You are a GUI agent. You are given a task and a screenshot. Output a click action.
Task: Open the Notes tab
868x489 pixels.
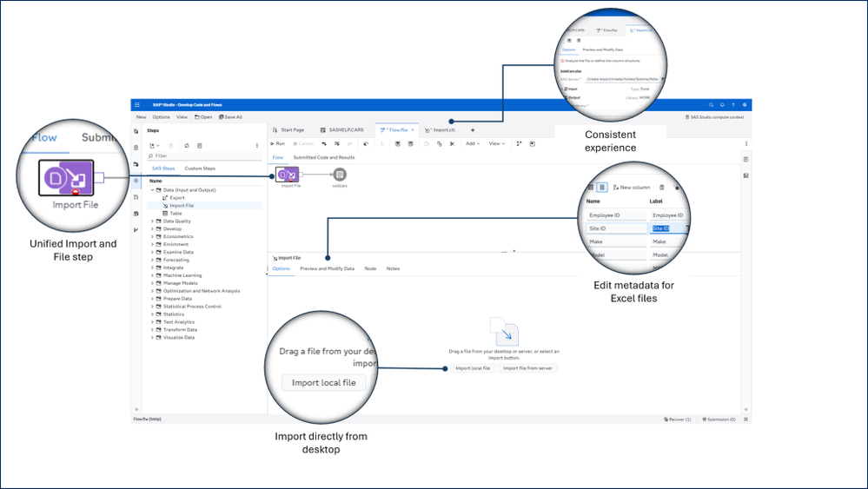tap(393, 269)
